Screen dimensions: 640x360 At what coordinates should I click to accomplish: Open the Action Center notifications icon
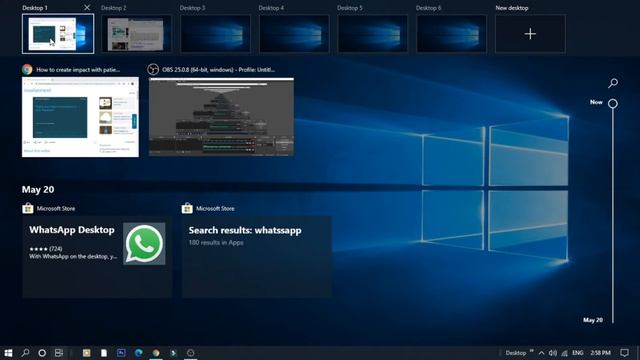click(624, 353)
